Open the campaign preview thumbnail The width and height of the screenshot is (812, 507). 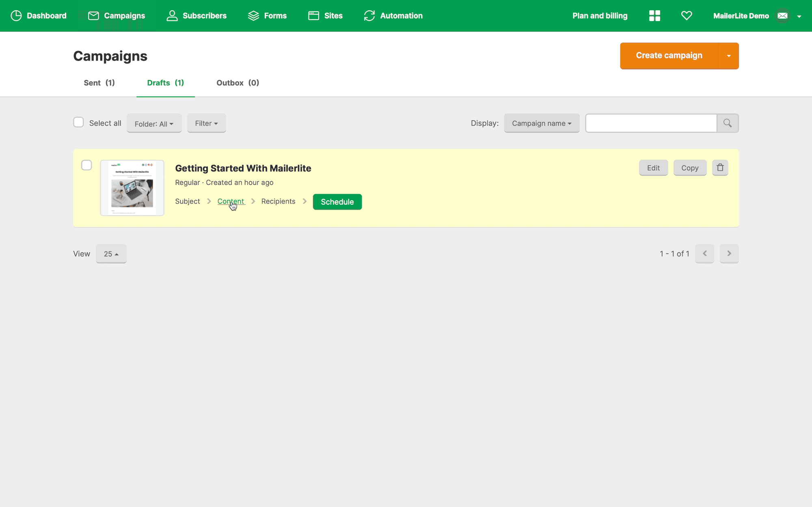(132, 188)
